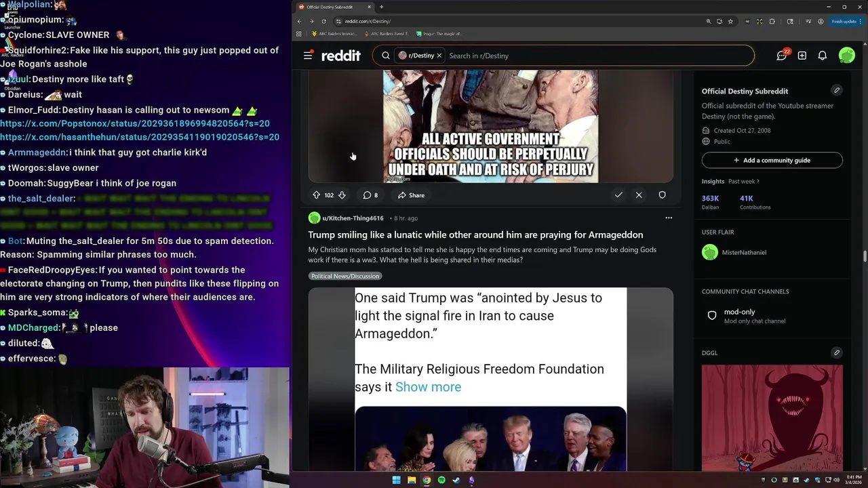Open the government officials meme image

pyautogui.click(x=491, y=127)
